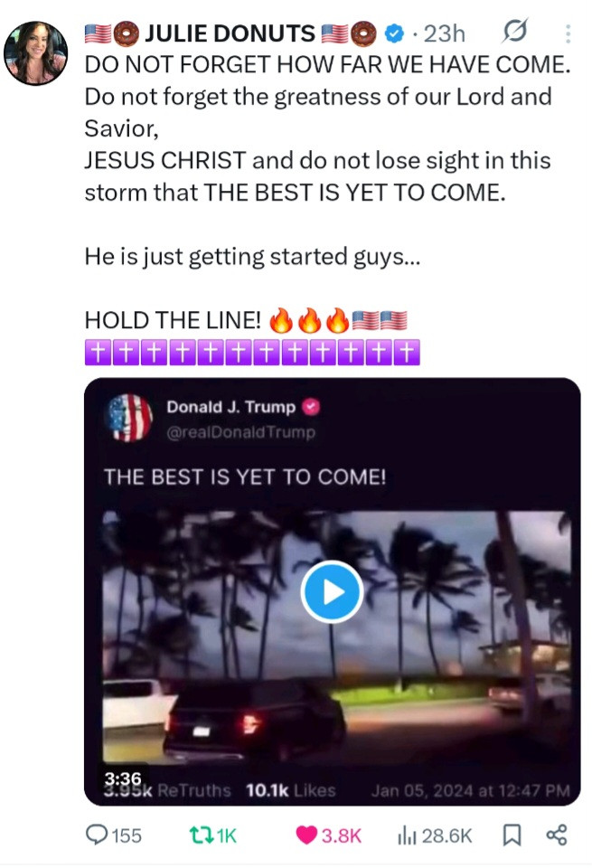The width and height of the screenshot is (592, 868).
Task: Click the HOLD THE LINE! text
Action: tap(173, 320)
